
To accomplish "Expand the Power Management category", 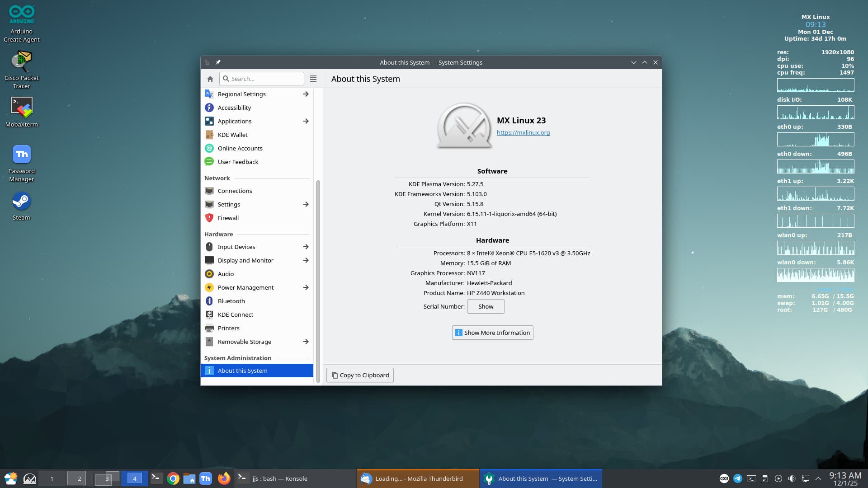I will [306, 287].
